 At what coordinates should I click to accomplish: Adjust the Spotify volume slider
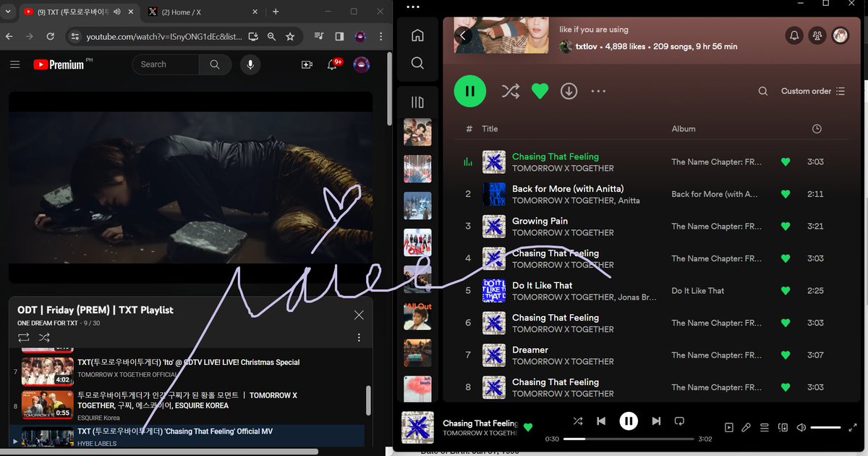tap(825, 428)
